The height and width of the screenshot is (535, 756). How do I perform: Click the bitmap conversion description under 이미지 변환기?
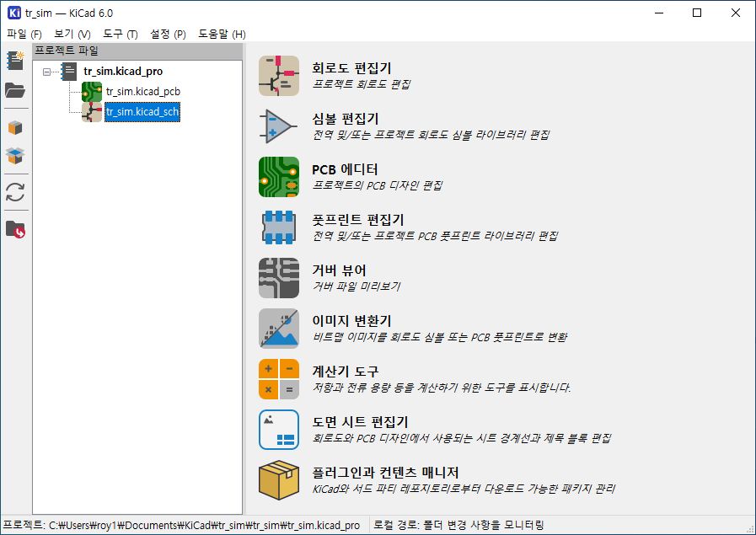click(440, 337)
